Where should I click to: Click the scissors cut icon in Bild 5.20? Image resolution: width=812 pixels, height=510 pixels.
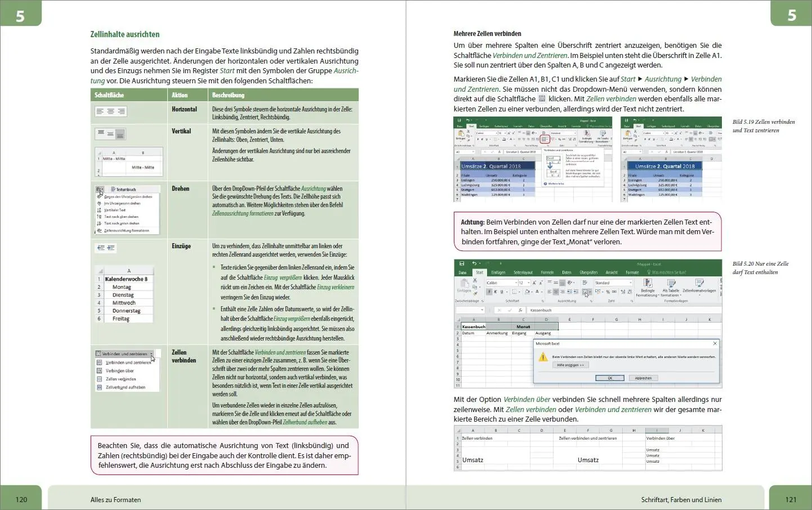[475, 280]
